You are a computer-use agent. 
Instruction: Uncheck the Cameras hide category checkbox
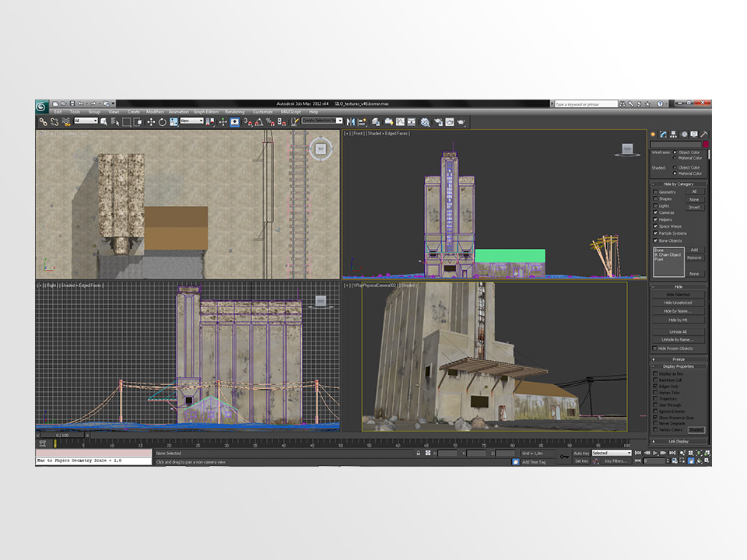coord(655,212)
